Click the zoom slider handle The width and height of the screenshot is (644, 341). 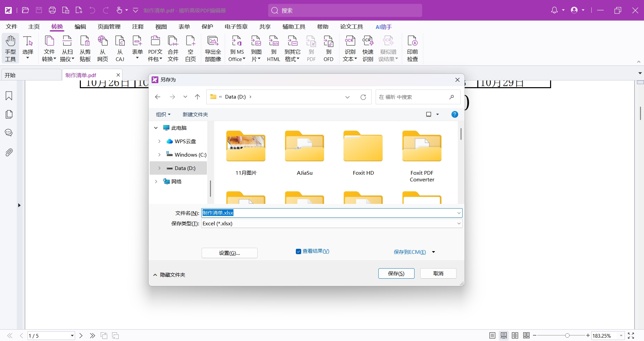(567, 336)
